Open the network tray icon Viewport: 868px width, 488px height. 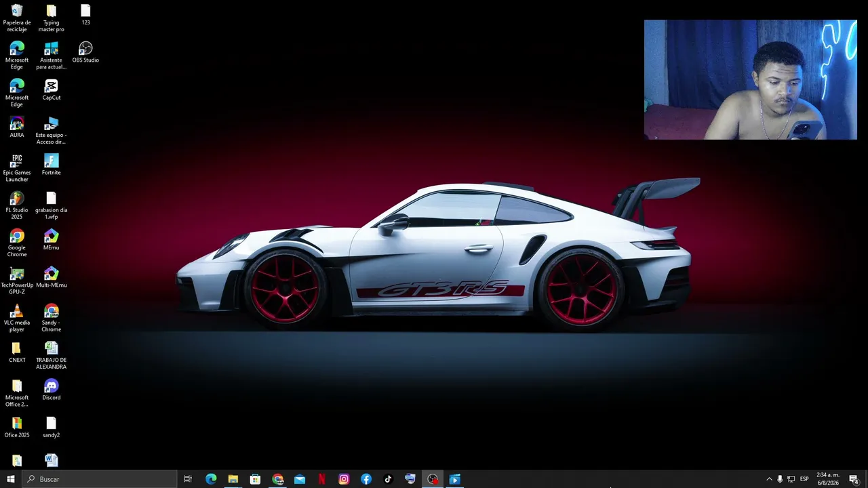(791, 479)
